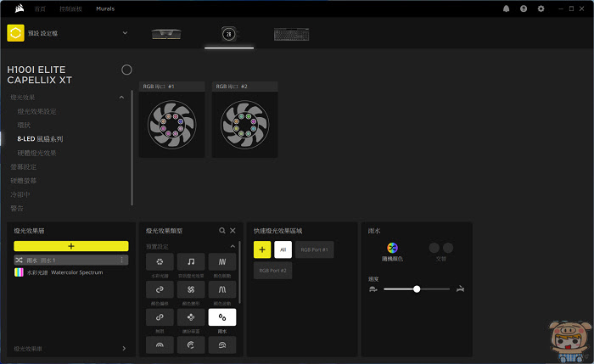Open the Rain layer three-dot menu

click(x=121, y=260)
